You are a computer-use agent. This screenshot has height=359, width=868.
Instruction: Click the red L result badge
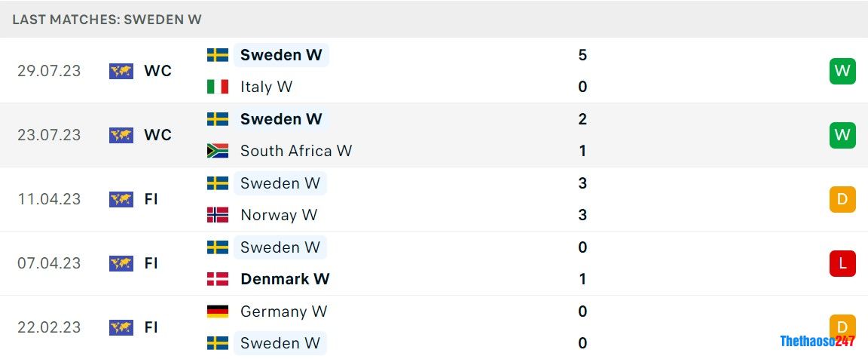842,263
